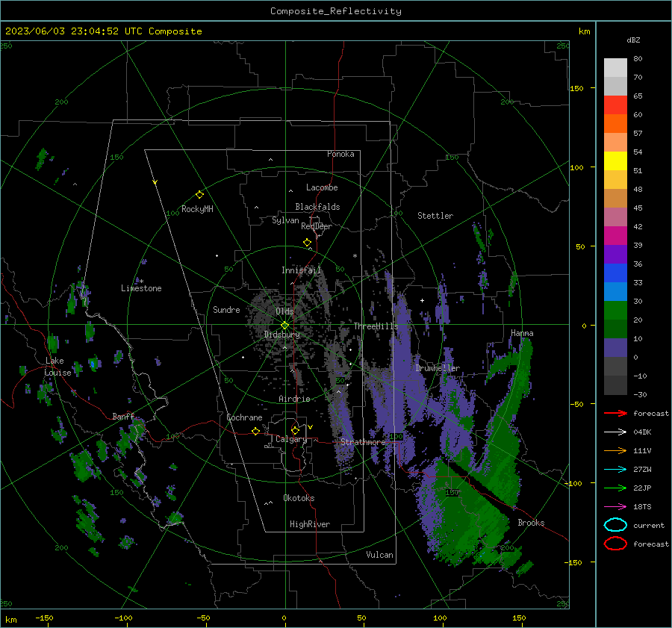Click the Okotoks city label
Image resolution: width=672 pixels, height=628 pixels.
(299, 498)
